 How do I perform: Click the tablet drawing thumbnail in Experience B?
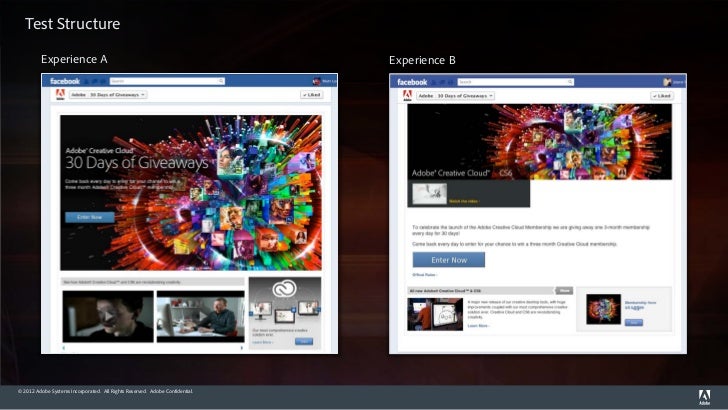(435, 314)
